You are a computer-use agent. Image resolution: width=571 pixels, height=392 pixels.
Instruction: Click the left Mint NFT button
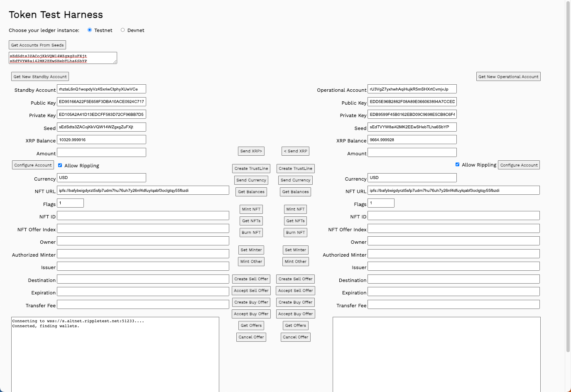pyautogui.click(x=251, y=209)
